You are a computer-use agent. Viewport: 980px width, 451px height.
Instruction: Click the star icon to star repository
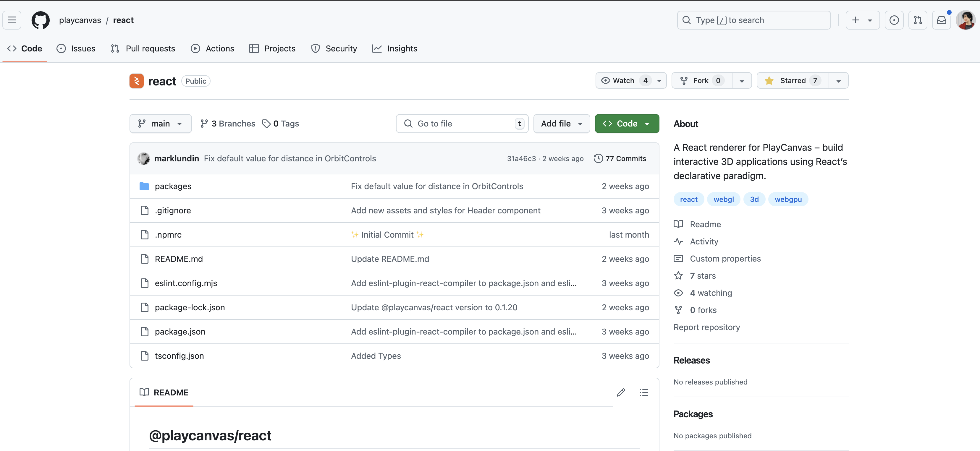coord(770,80)
